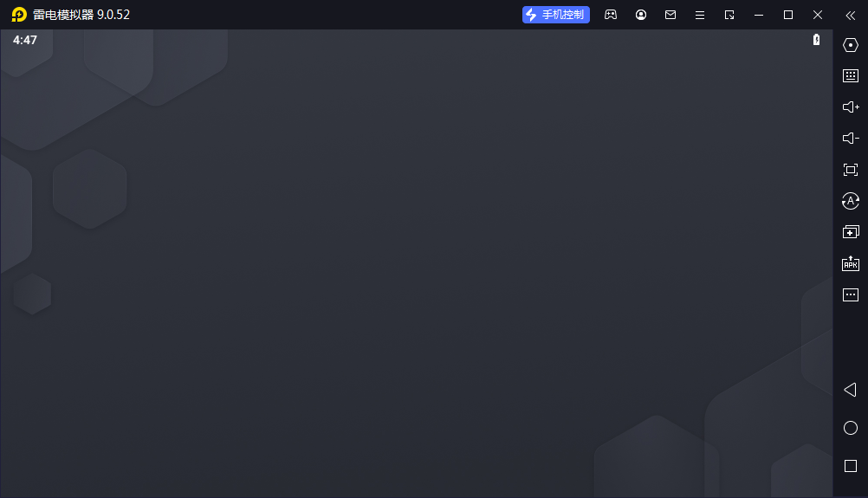The image size is (868, 498).
Task: Open the user account profile icon
Action: (x=641, y=15)
